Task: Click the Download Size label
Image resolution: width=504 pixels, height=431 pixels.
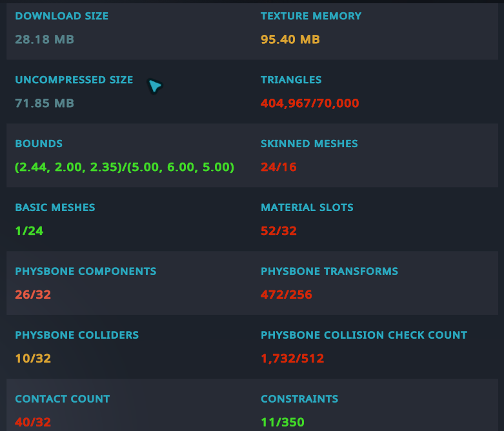Action: [62, 16]
